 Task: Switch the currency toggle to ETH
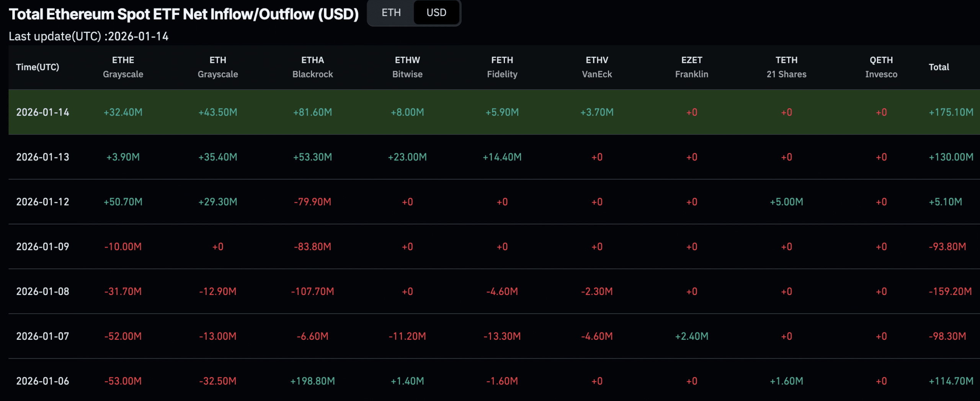pyautogui.click(x=390, y=13)
